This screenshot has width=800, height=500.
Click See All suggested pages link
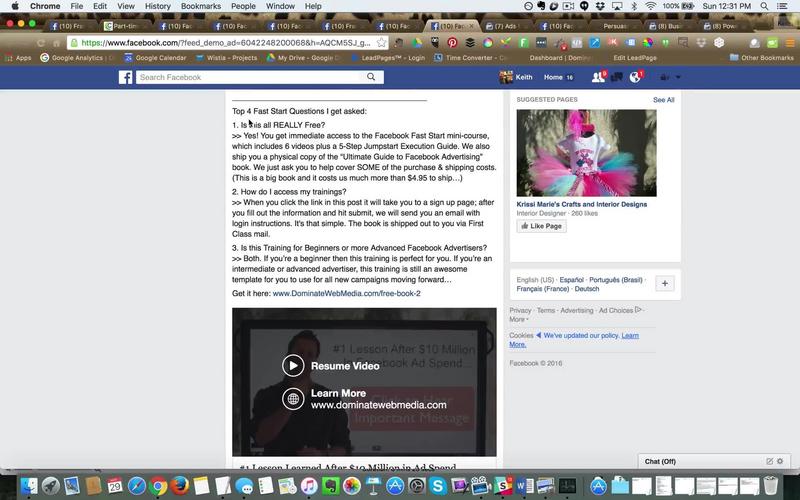click(x=663, y=100)
